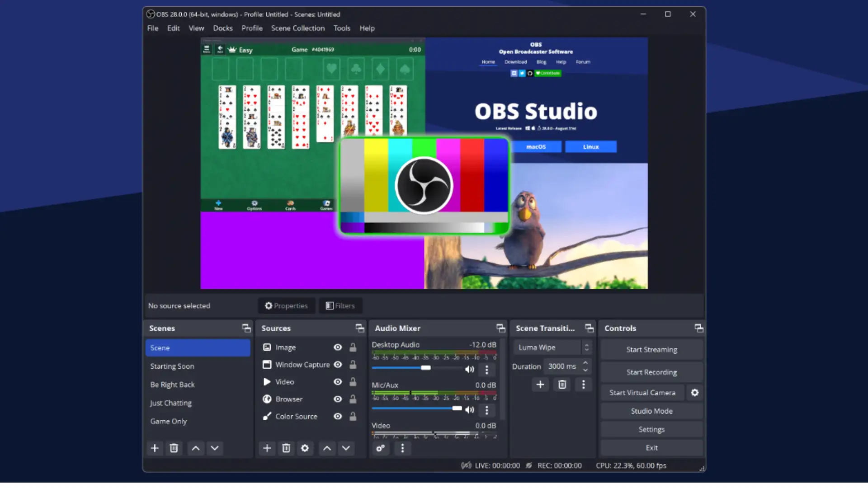Open Audio Mixer menu at panel bottom
The image size is (868, 488).
tap(402, 448)
